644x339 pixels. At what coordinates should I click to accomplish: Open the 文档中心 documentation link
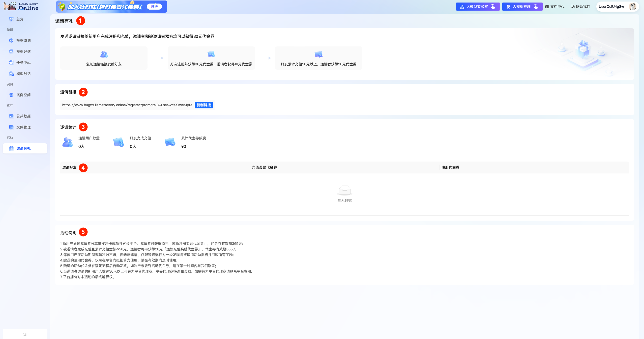(x=555, y=7)
